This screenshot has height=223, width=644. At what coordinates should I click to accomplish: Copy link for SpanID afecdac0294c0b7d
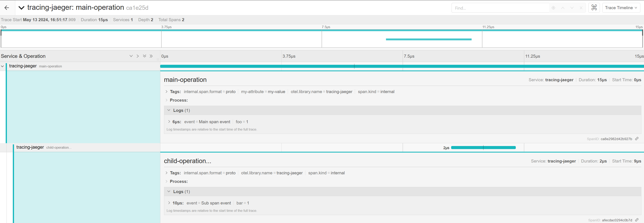(637, 220)
